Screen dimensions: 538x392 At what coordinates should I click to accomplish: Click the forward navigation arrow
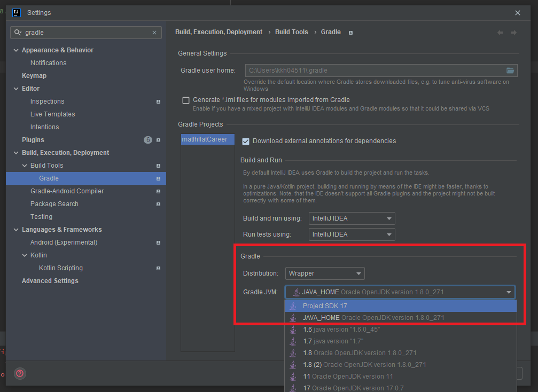(x=513, y=32)
